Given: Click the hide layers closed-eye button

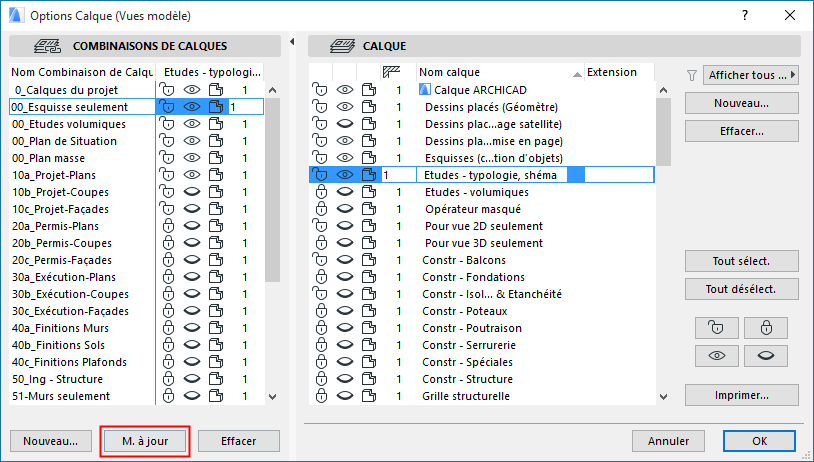Looking at the screenshot, I should (765, 357).
